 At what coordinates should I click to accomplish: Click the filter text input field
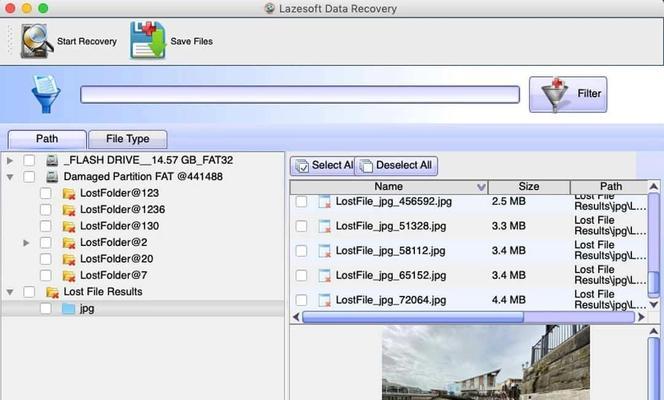point(300,94)
